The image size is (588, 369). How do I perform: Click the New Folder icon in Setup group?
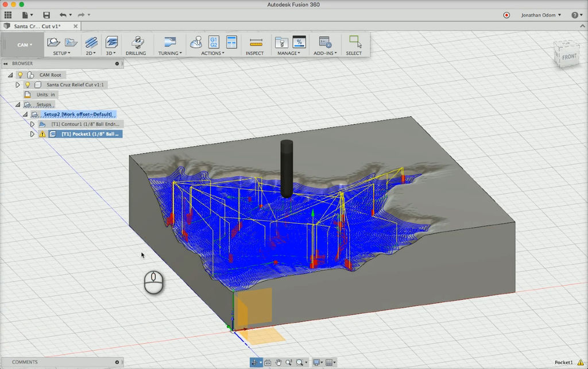click(x=71, y=42)
